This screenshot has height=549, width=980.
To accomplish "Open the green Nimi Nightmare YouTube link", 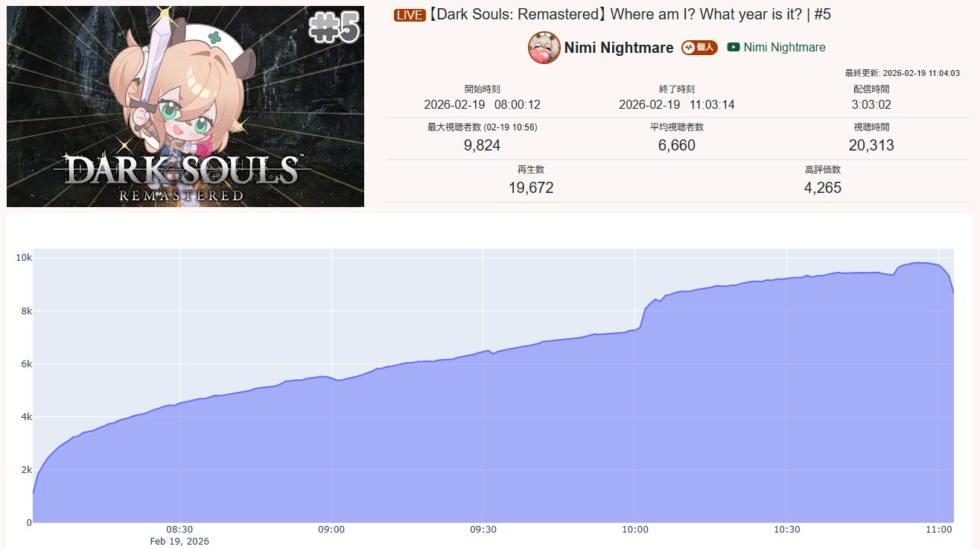I will click(x=784, y=47).
